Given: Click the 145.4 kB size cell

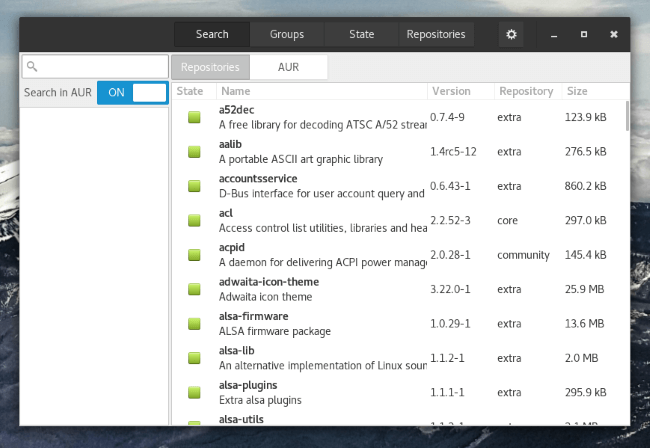Looking at the screenshot, I should pyautogui.click(x=585, y=255).
